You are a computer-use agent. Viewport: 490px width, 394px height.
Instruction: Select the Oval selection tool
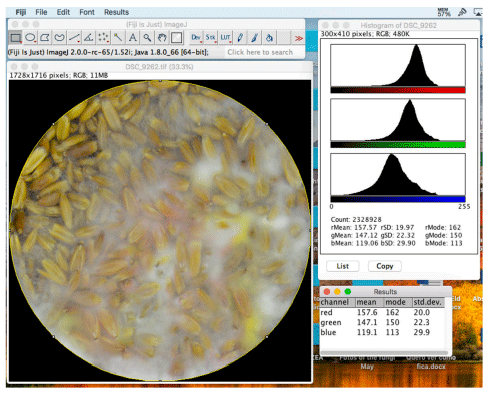click(30, 38)
